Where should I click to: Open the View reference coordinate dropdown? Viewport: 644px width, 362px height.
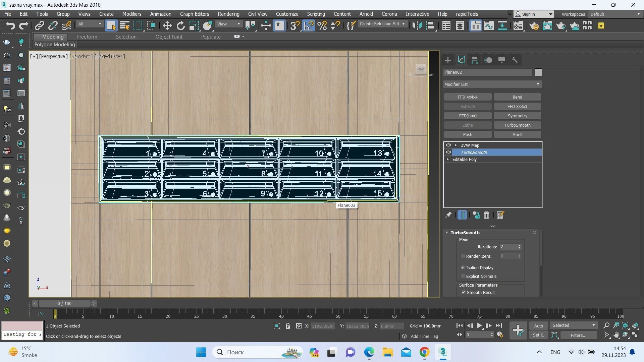tap(229, 24)
